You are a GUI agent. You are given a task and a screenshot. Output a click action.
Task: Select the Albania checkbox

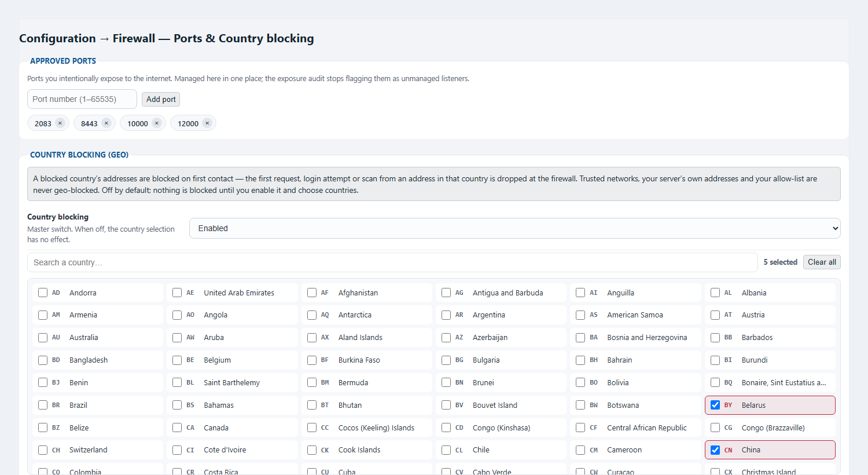click(x=715, y=293)
